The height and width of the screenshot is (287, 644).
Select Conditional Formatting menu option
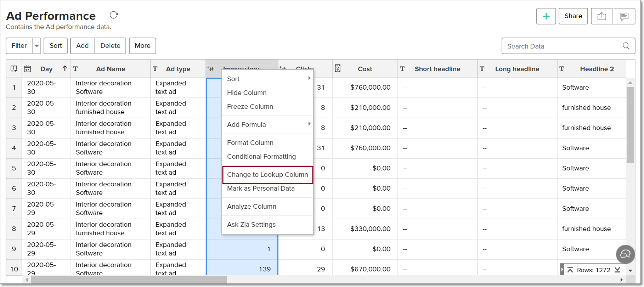pos(261,157)
